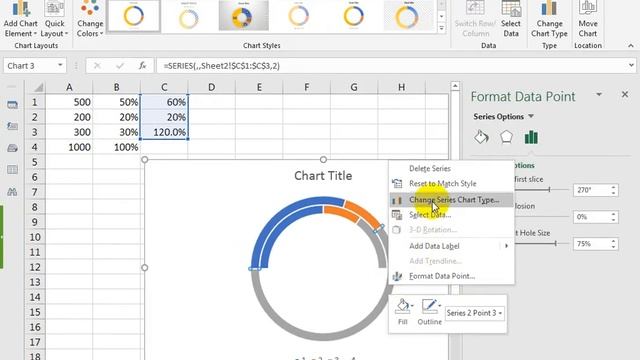The height and width of the screenshot is (360, 640).
Task: Open the Fill dropdown arrow in mini toolbar
Action: pos(412,306)
